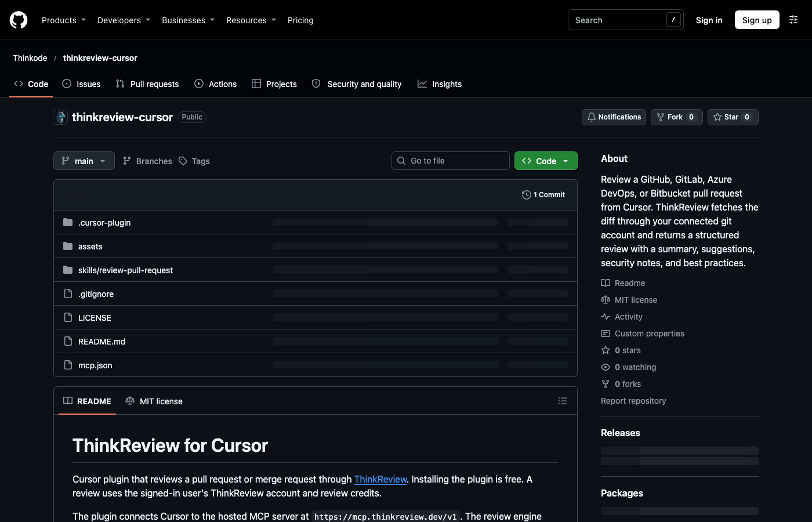Open the Activity link in About
This screenshot has width=812, height=522.
(622, 317)
